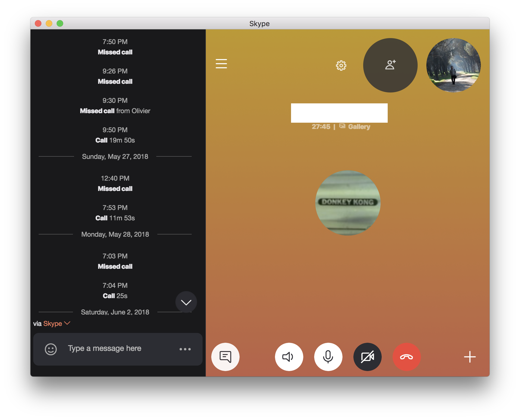Add people to the call
The height and width of the screenshot is (420, 520).
pos(390,65)
